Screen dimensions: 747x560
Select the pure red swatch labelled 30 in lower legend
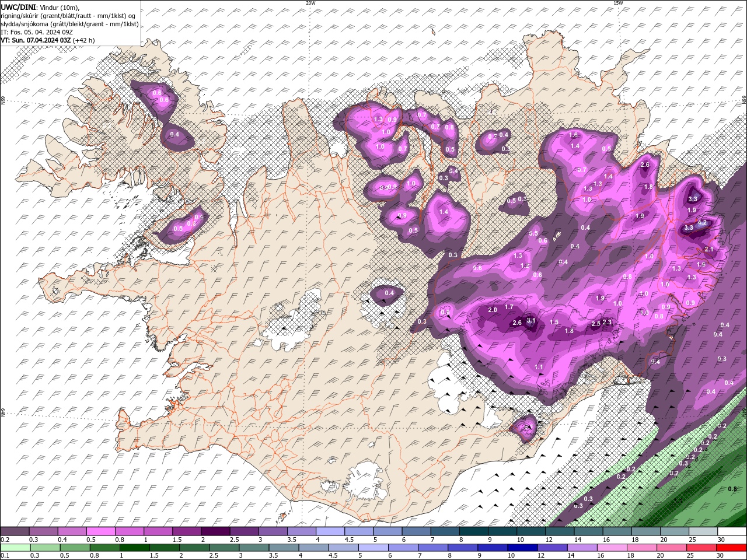(732, 548)
